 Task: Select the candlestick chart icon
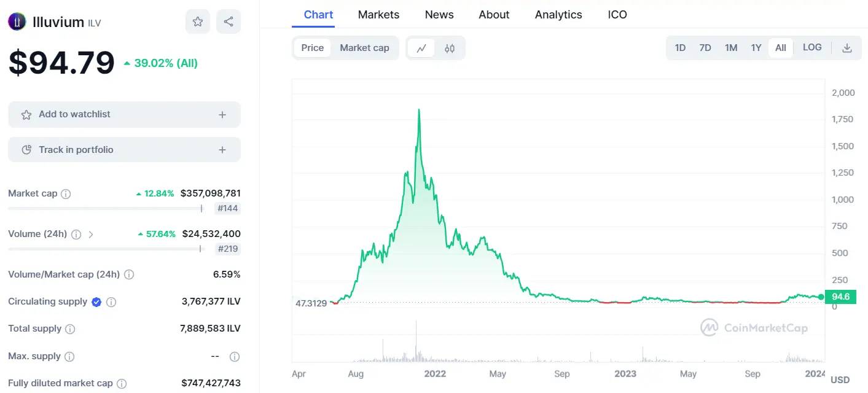(x=450, y=48)
